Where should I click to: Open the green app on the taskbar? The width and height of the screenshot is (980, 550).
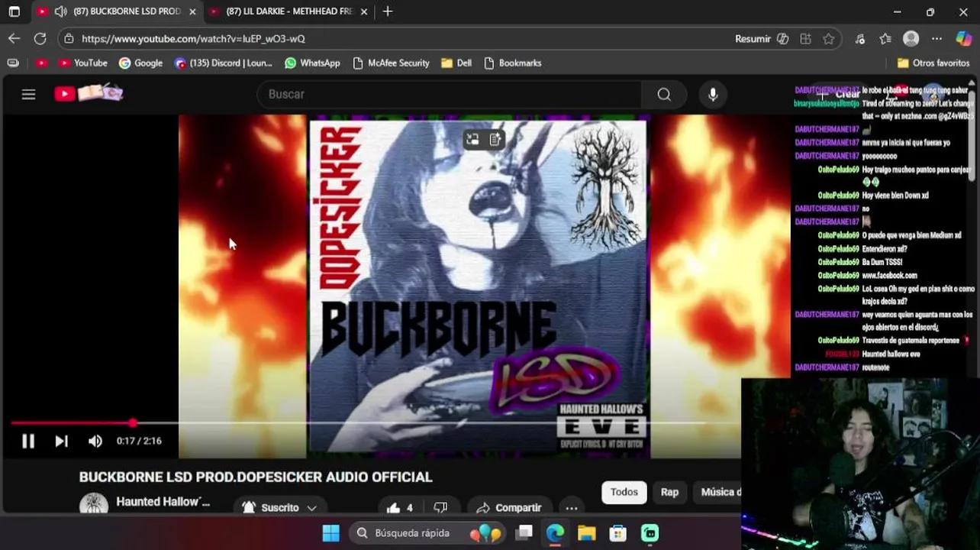(x=650, y=533)
